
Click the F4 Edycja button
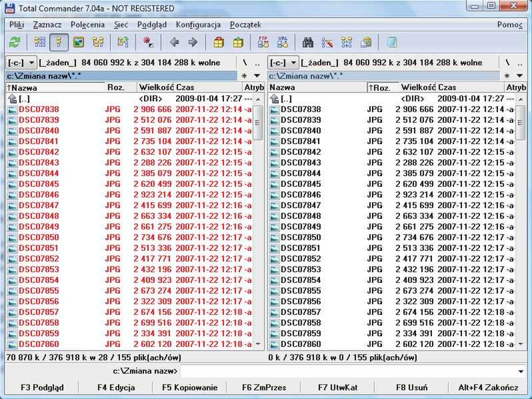(x=116, y=388)
